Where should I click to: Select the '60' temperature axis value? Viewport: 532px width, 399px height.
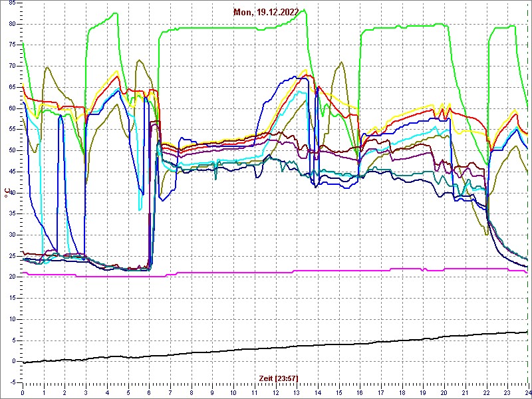12,108
